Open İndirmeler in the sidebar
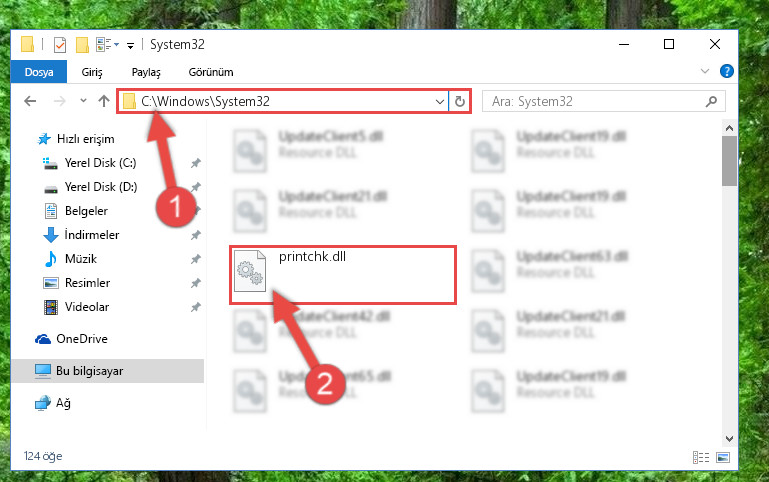This screenshot has width=769, height=482. (x=92, y=235)
